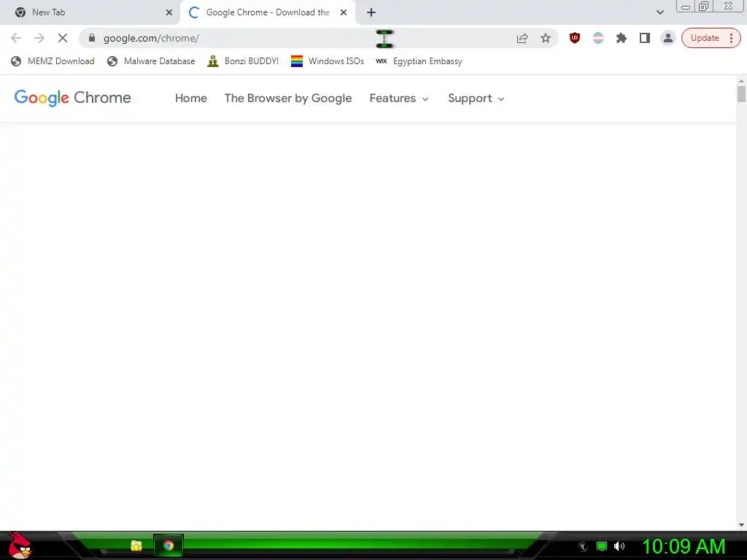Go to the Home nav item
747x560 pixels.
pyautogui.click(x=190, y=98)
